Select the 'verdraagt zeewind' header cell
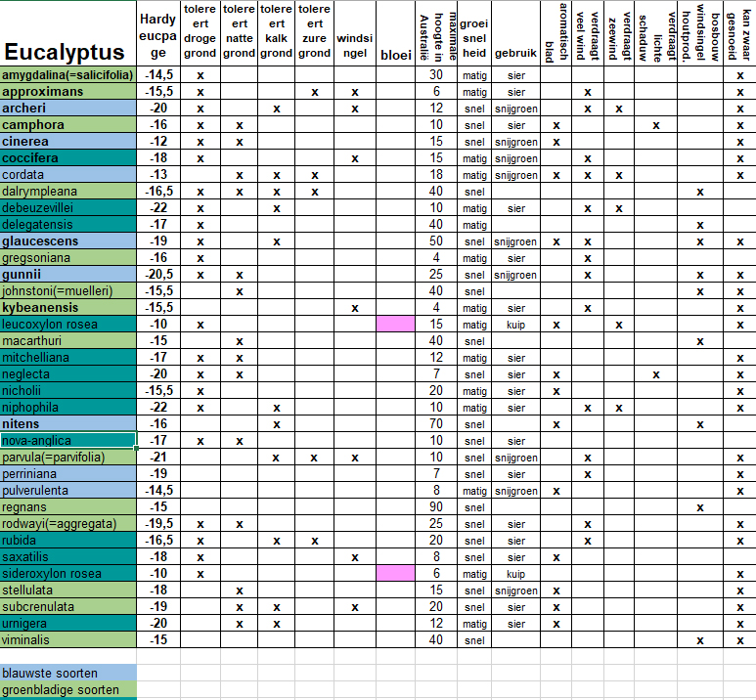The width and height of the screenshot is (756, 700). pyautogui.click(x=619, y=33)
